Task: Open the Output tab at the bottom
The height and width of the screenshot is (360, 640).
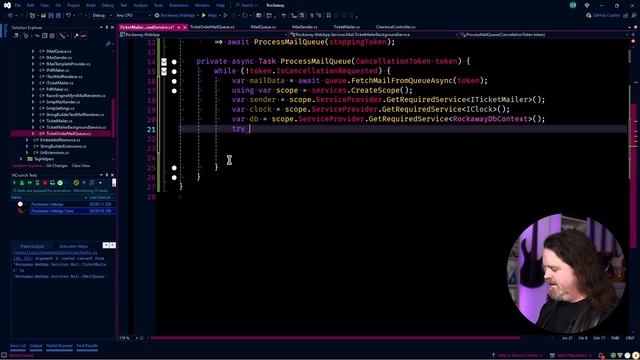Action: coord(36,346)
